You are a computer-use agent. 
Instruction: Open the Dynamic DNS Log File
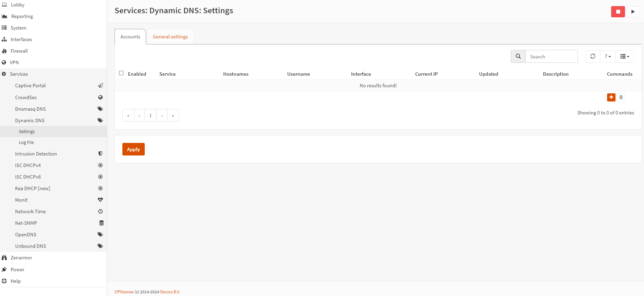(26, 143)
